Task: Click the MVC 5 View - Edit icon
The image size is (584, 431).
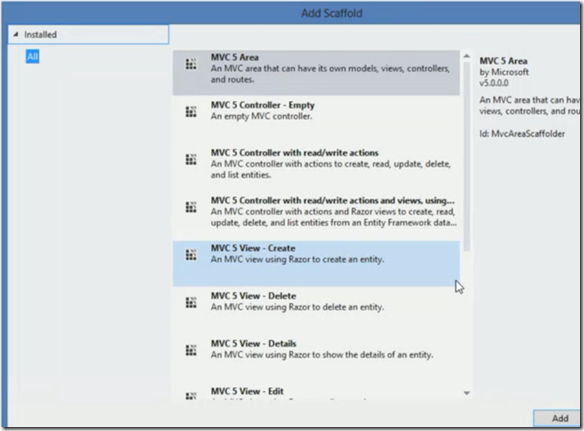Action: point(191,396)
